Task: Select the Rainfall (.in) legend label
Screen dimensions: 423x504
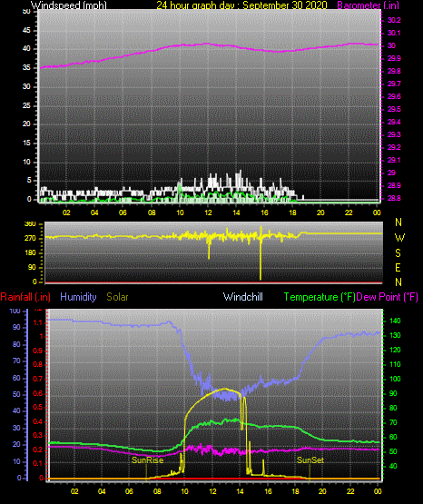Action: coord(25,297)
